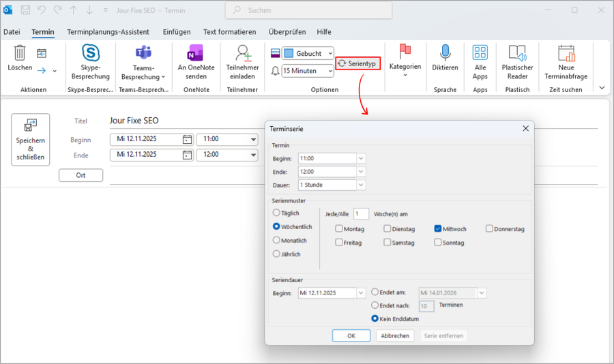Uncheck the Mittwoch checkbox
This screenshot has width=614, height=364.
click(x=438, y=228)
